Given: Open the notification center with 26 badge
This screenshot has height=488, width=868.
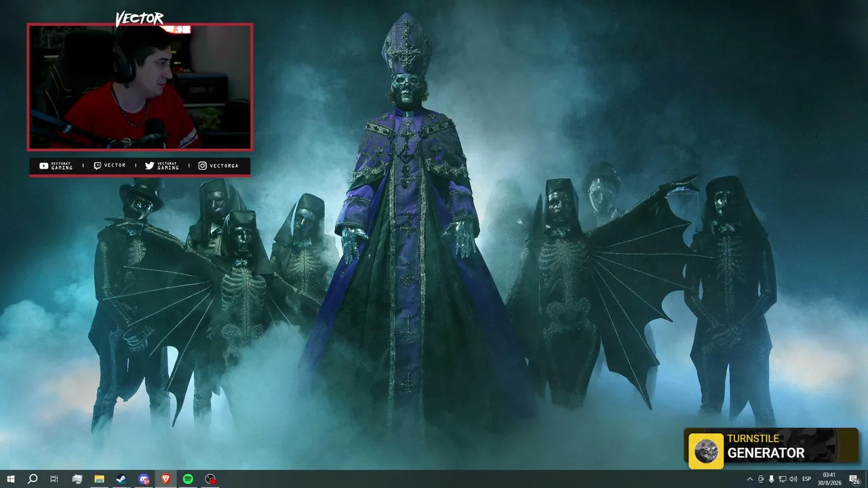Looking at the screenshot, I should pyautogui.click(x=854, y=479).
